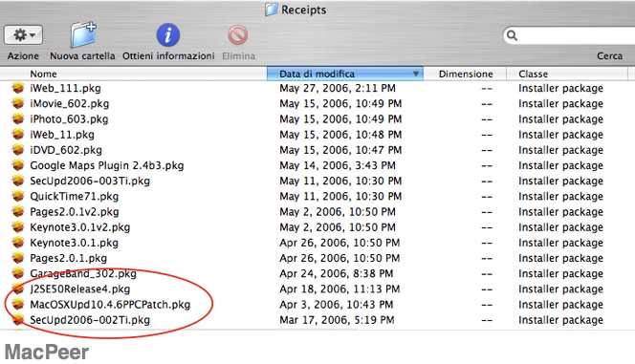Select file name Pages2.0.1v2.pkg
The height and width of the screenshot is (364, 635).
point(75,211)
